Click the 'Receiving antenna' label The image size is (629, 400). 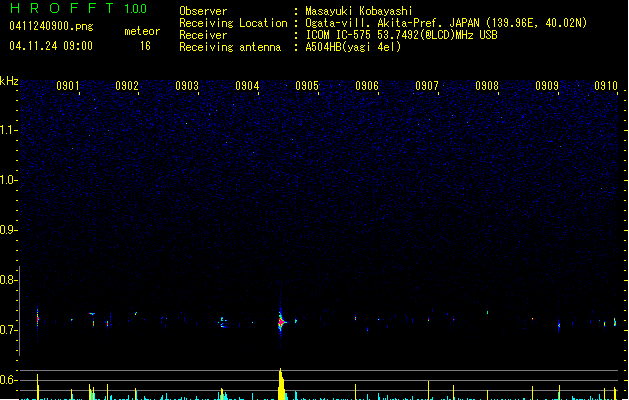(x=230, y=47)
